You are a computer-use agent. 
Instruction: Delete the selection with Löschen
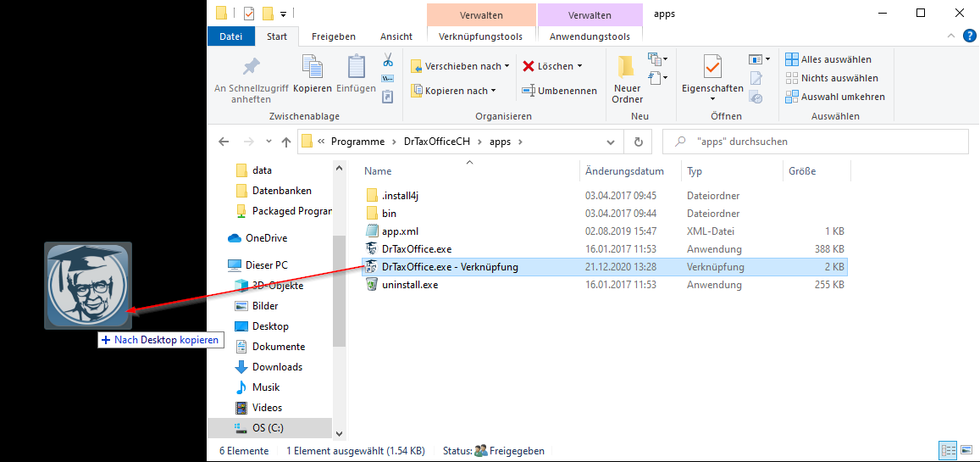pyautogui.click(x=552, y=65)
